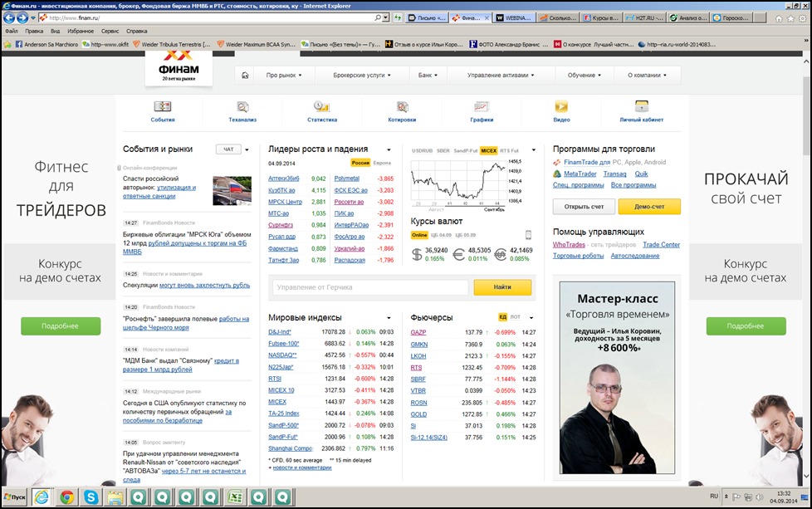
Task: Click the Finam home page house icon
Action: coord(245,75)
